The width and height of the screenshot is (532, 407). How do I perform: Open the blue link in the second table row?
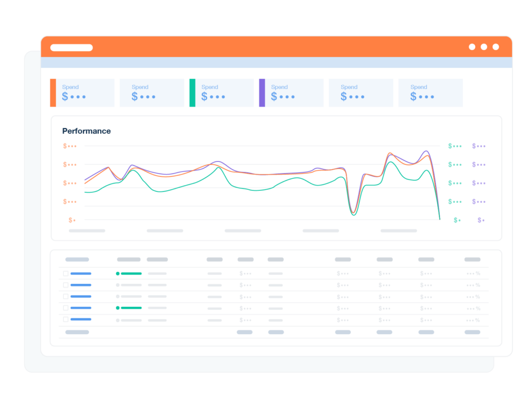tap(81, 285)
